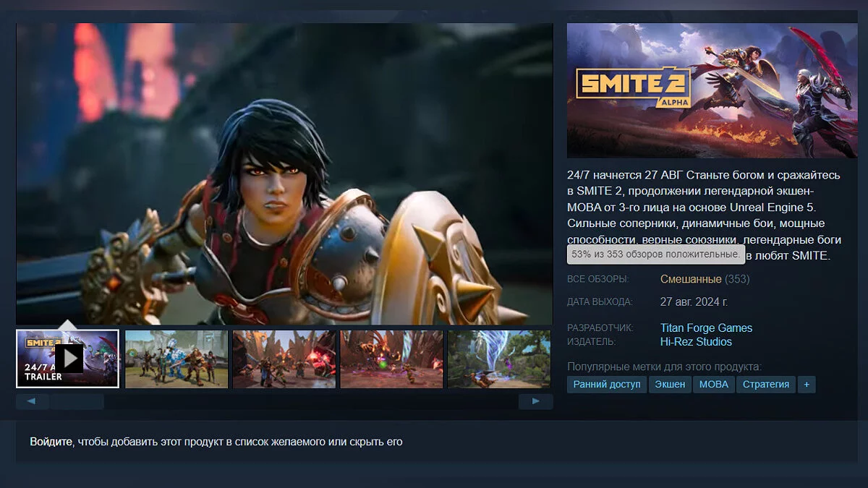Select the Экшен tag
The width and height of the screenshot is (868, 488).
[671, 385]
